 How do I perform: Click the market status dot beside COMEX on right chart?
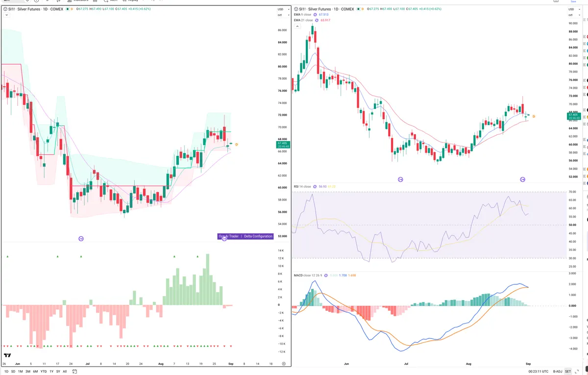[x=359, y=9]
